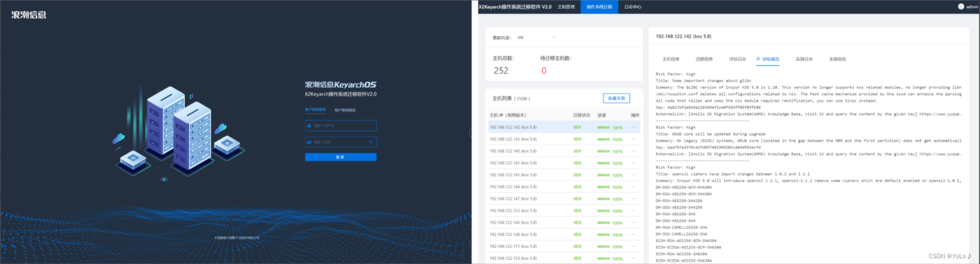Open actions menu for host 192.168.122.148
The width and height of the screenshot is (980, 264).
tap(633, 235)
